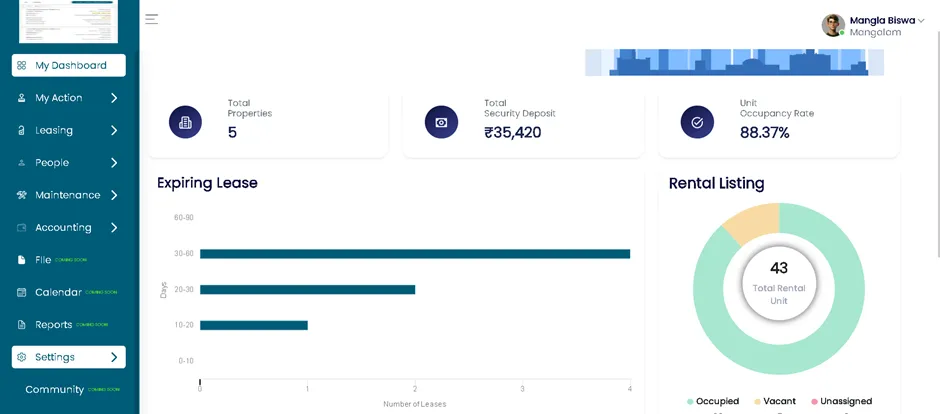Click the 43 Total Rental Unit center

(x=779, y=283)
